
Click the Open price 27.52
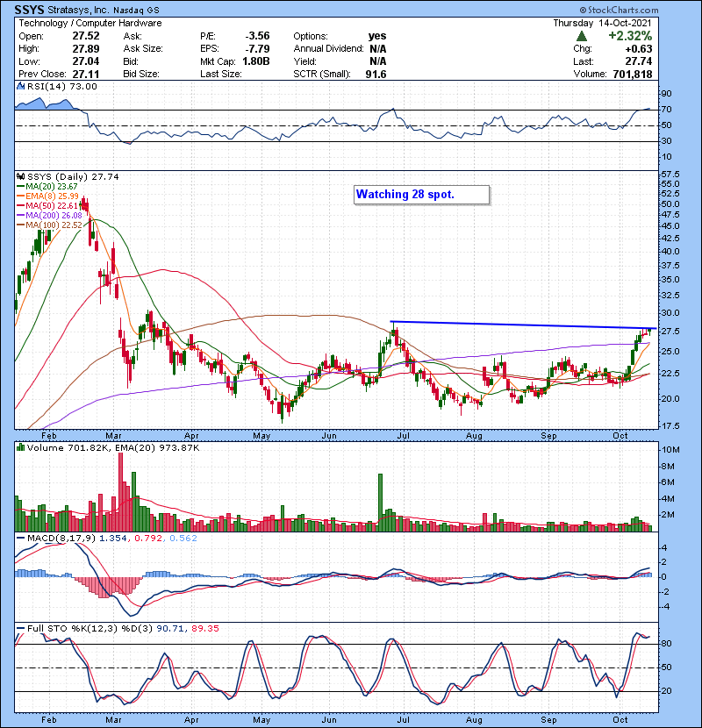85,36
